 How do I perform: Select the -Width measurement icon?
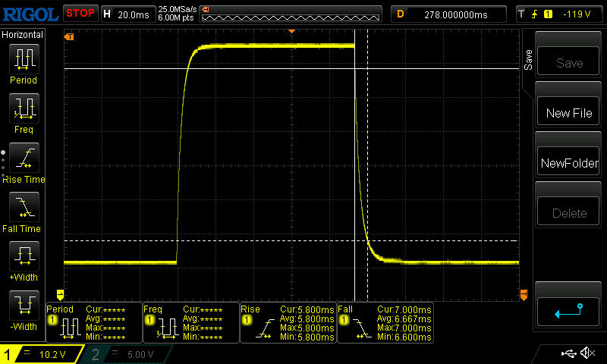click(23, 306)
